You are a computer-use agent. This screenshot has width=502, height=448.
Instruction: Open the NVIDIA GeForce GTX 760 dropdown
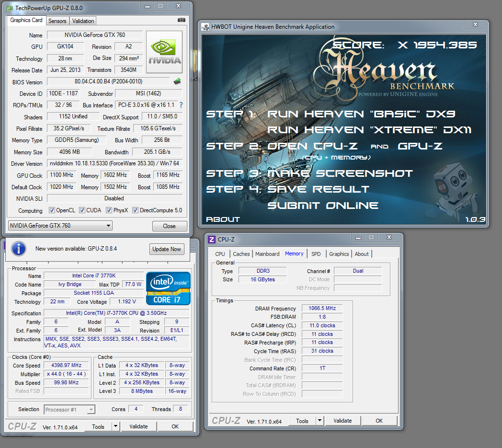[60, 226]
